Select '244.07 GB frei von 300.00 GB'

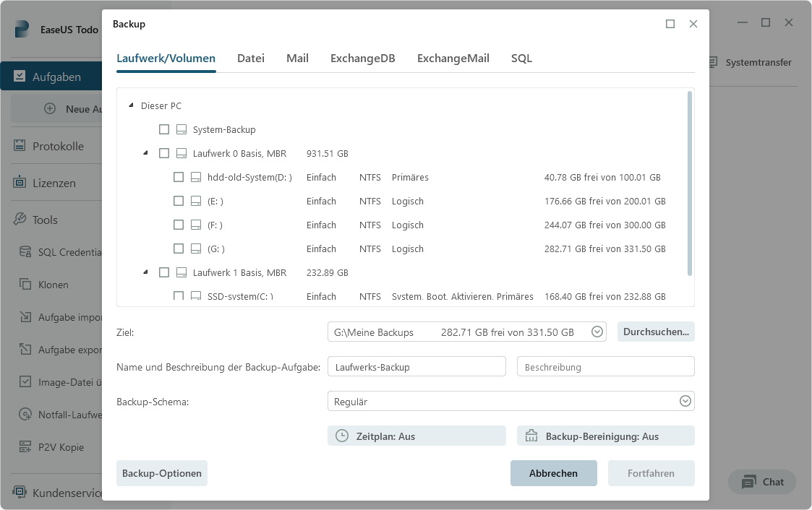(605, 225)
